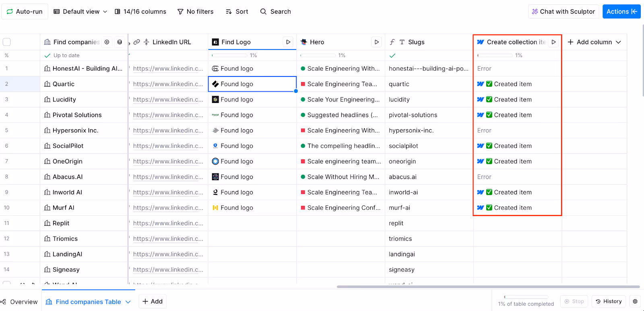Select the Error cell for HonestAI
The height and width of the screenshot is (311, 644).
[518, 68]
